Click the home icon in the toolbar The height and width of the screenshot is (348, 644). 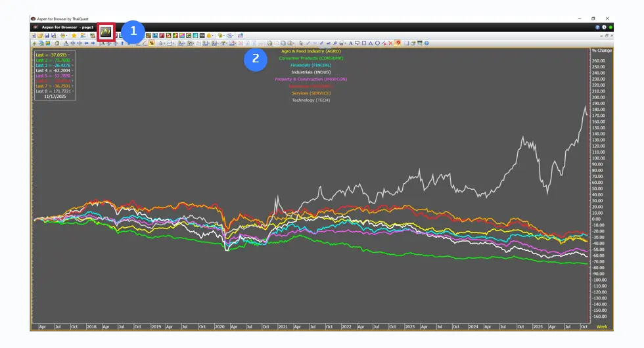coord(57,43)
